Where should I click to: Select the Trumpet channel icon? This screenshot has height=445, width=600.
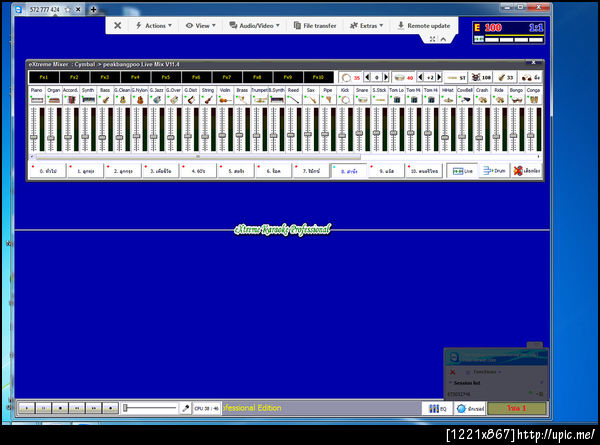click(259, 100)
